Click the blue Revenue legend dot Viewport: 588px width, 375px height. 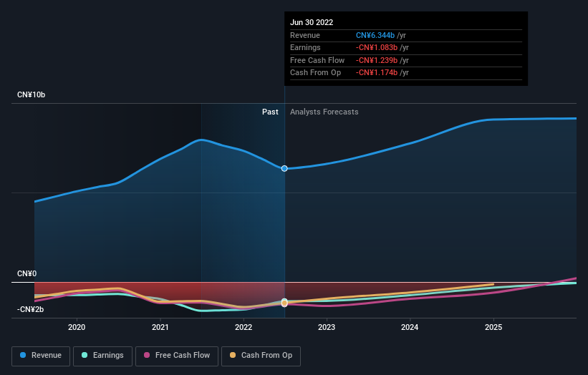[23, 355]
